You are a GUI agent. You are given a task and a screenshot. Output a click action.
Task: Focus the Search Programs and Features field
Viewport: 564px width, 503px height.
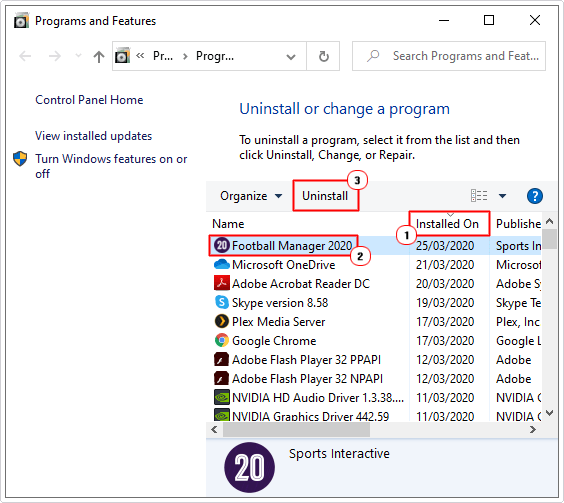click(449, 56)
